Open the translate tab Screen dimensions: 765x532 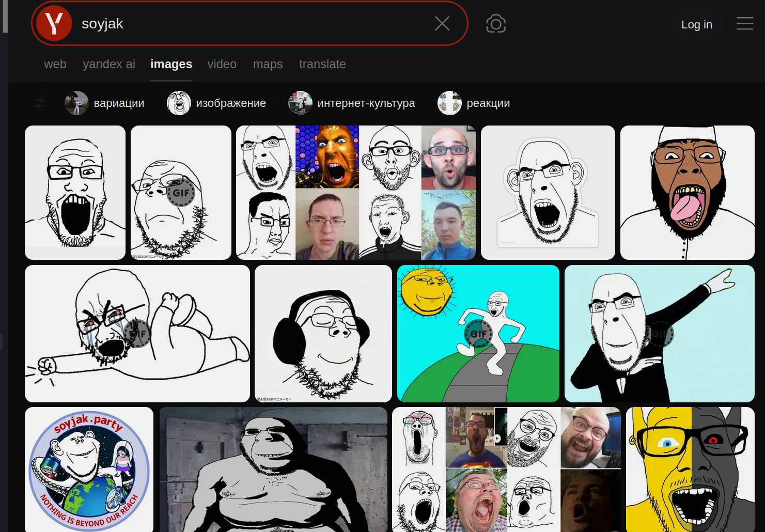point(323,64)
